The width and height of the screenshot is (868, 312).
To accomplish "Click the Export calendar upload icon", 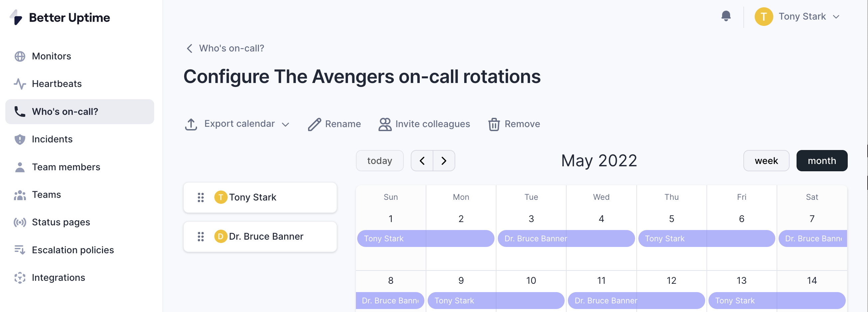I will pyautogui.click(x=191, y=124).
